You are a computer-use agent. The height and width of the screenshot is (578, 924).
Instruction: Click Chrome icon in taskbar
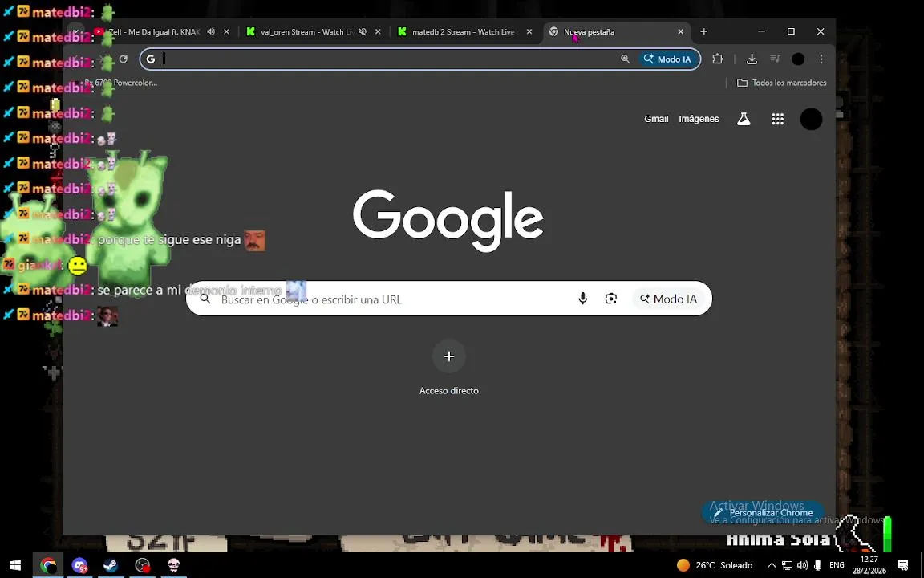[48, 566]
